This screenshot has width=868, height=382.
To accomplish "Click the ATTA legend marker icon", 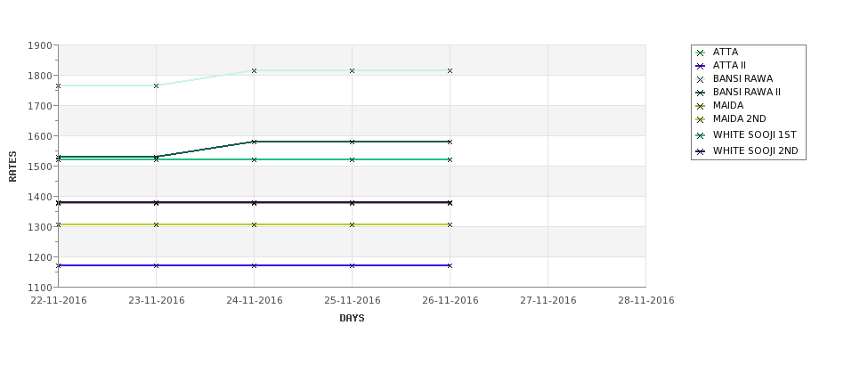I will [x=700, y=53].
